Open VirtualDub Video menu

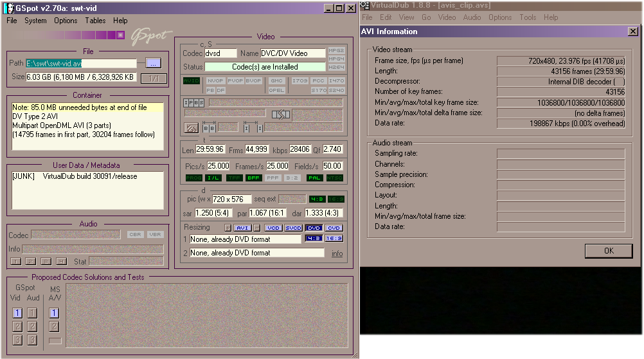447,17
